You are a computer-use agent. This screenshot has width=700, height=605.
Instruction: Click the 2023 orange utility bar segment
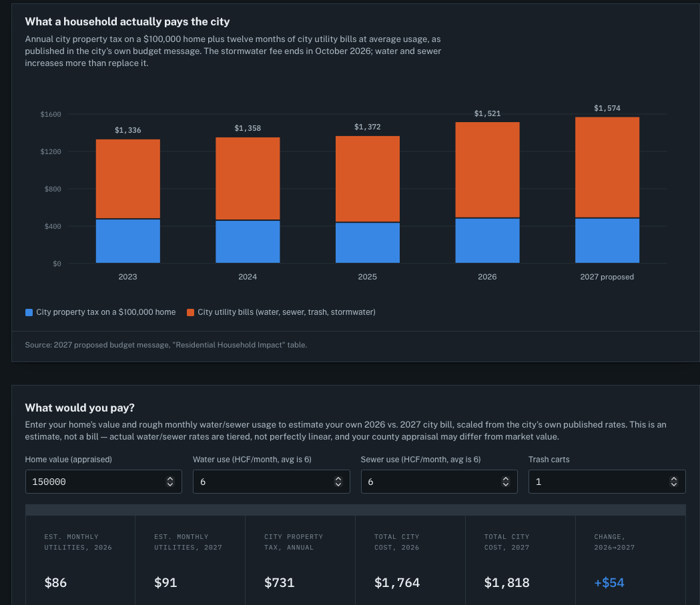coord(128,179)
